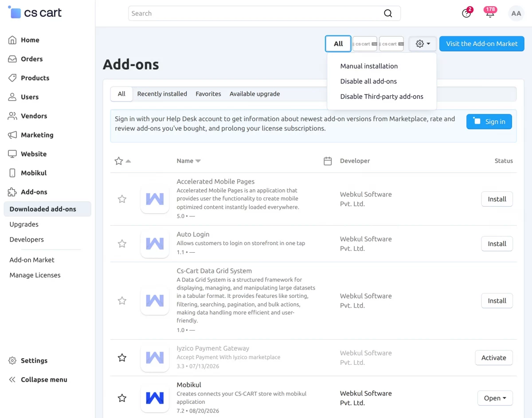Click the search magnifier icon

(388, 13)
